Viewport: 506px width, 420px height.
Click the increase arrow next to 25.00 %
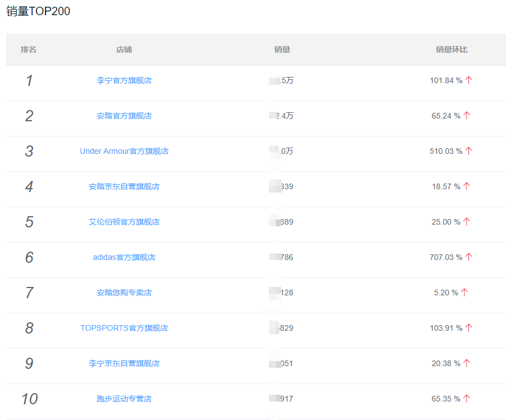point(466,222)
